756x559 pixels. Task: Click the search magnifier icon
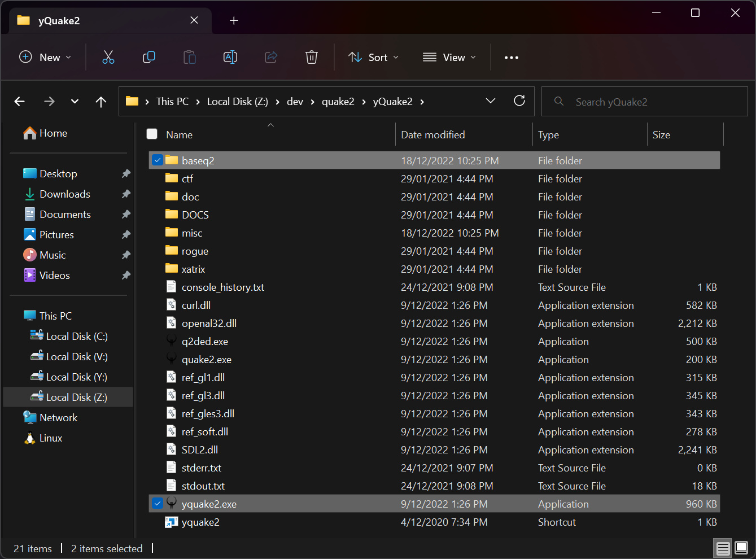[559, 101]
